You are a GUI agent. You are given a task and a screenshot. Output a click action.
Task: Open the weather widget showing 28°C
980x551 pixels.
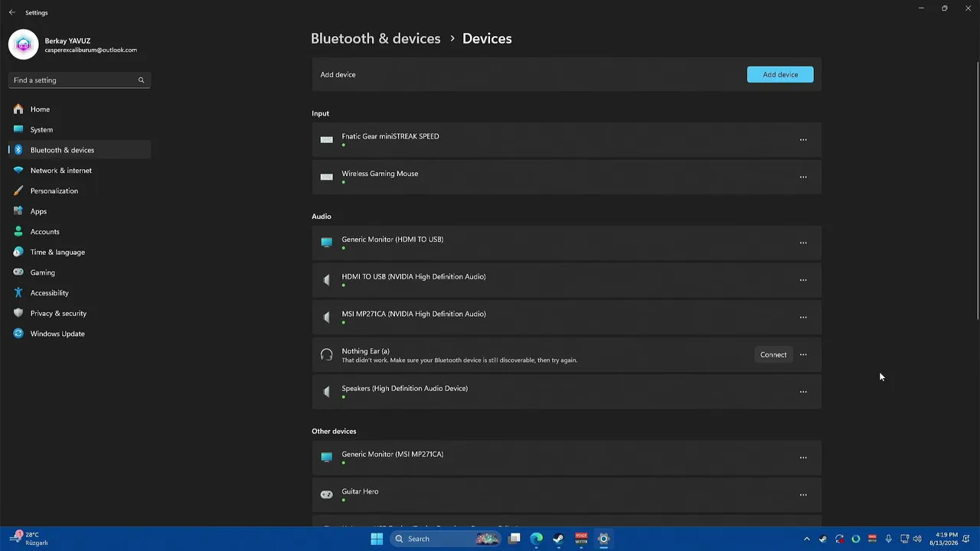31,539
